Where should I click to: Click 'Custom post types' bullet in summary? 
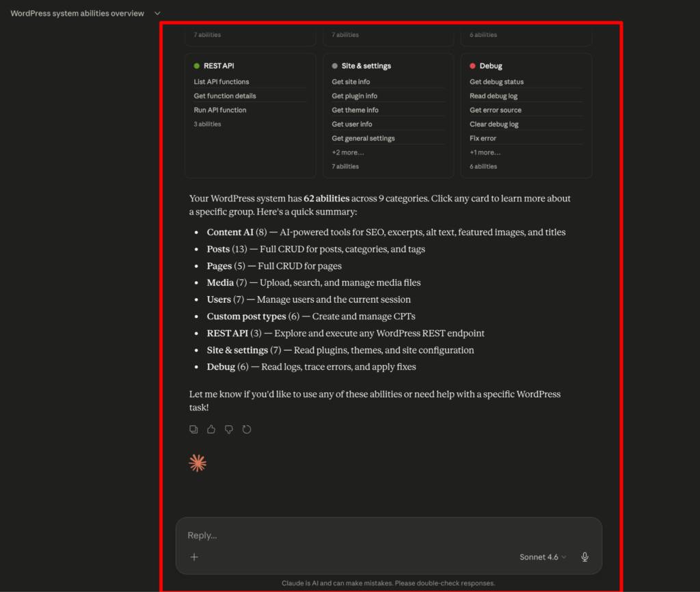click(x=246, y=317)
